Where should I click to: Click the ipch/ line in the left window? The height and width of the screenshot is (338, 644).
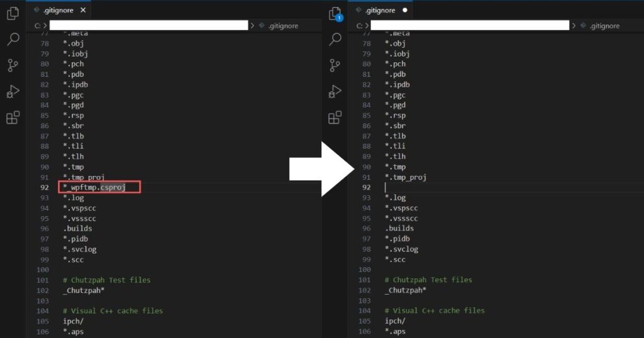click(x=73, y=321)
